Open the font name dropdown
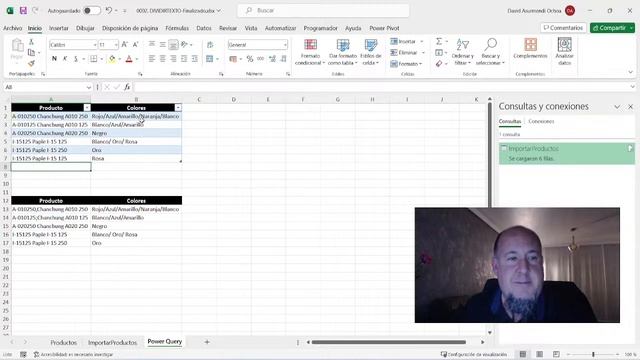 (94, 44)
